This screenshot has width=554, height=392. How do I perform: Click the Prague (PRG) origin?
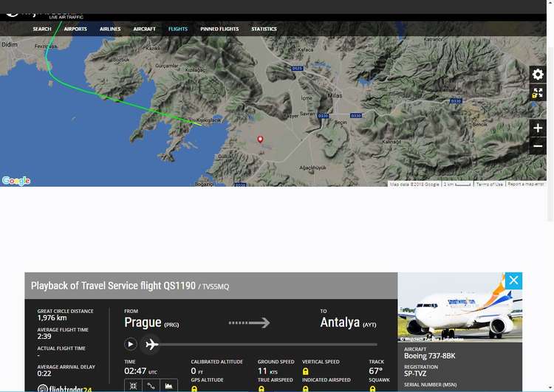151,323
